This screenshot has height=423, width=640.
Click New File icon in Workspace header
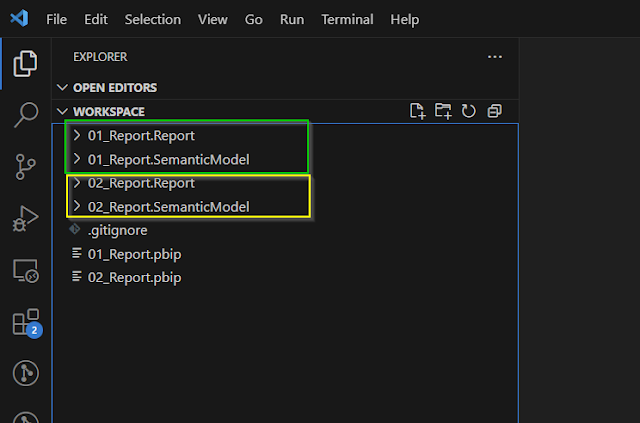point(418,111)
